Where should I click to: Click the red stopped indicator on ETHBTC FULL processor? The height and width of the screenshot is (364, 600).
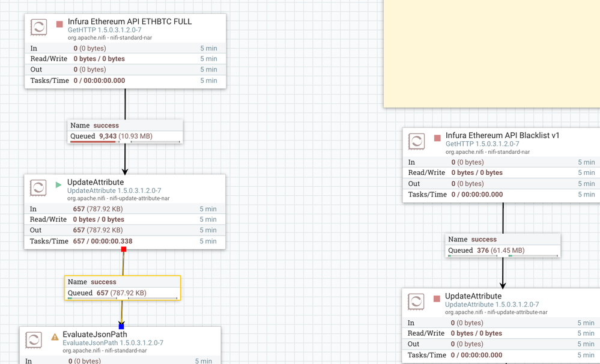59,24
